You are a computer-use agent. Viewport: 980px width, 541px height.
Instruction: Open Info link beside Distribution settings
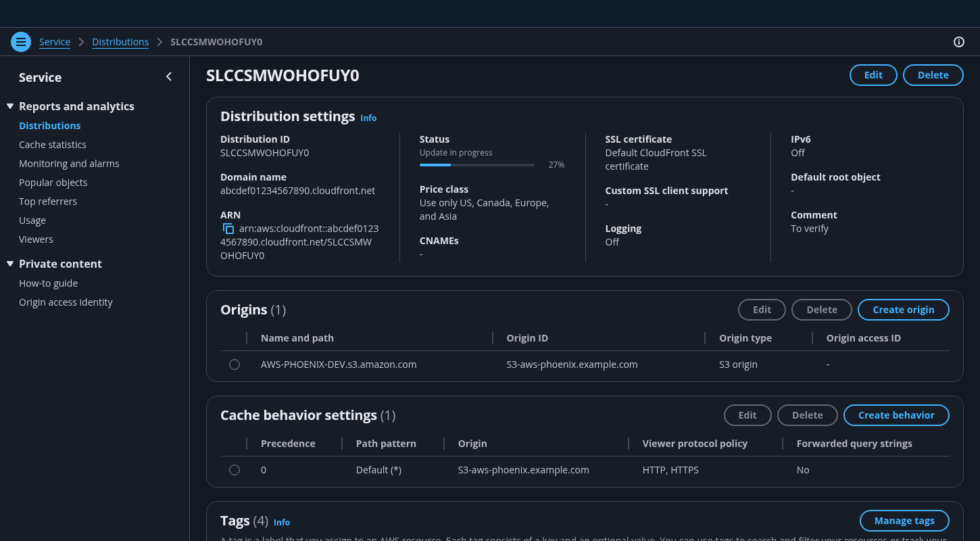point(368,118)
